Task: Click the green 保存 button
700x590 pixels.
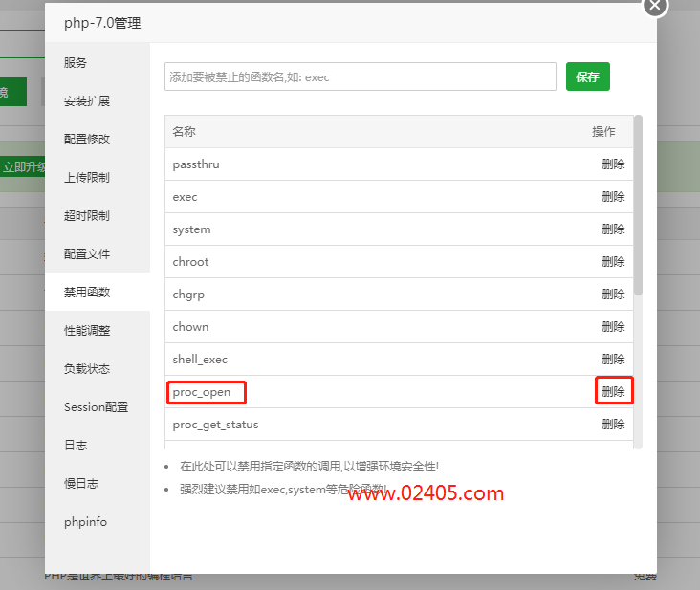Action: 587,76
